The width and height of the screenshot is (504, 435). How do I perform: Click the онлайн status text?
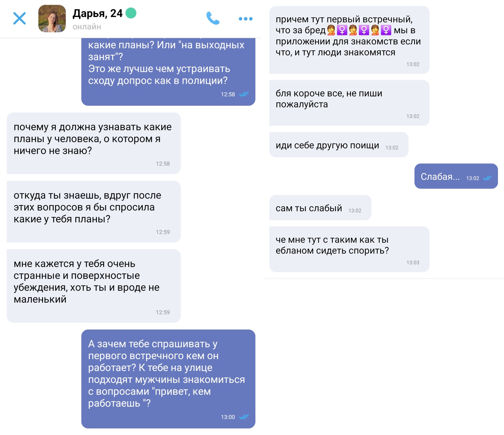(87, 27)
